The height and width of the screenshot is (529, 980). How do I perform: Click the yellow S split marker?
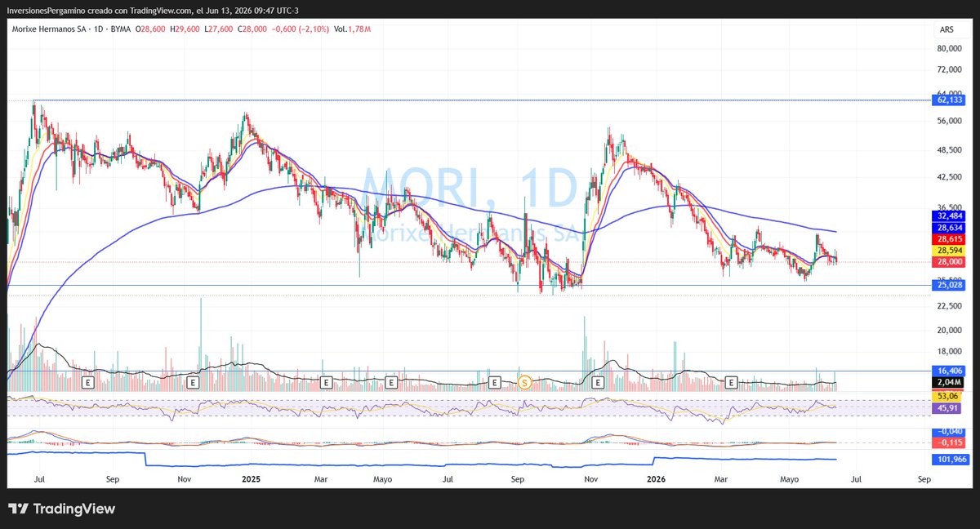click(526, 381)
